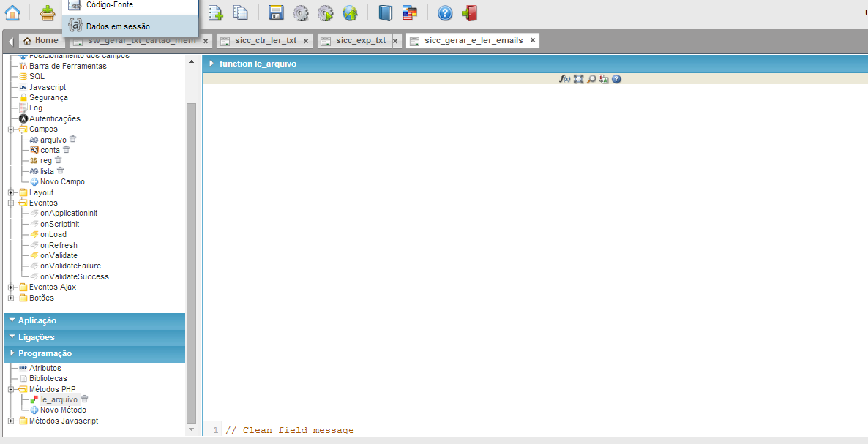Click Novo Campo to add a field

click(x=62, y=181)
